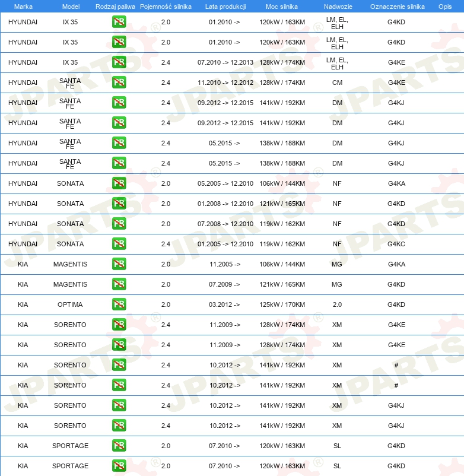Viewport: 464px width, 476px height.
Task: Click the G4KC engine code
Action: coord(396,244)
